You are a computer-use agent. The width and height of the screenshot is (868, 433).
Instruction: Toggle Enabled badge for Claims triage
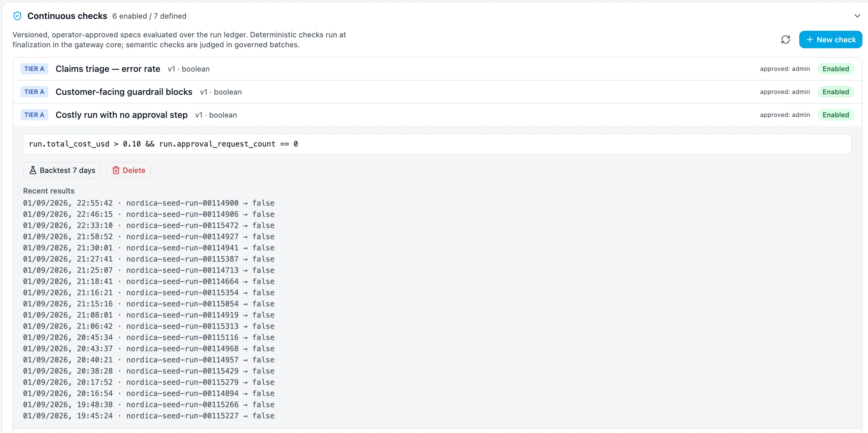tap(836, 69)
